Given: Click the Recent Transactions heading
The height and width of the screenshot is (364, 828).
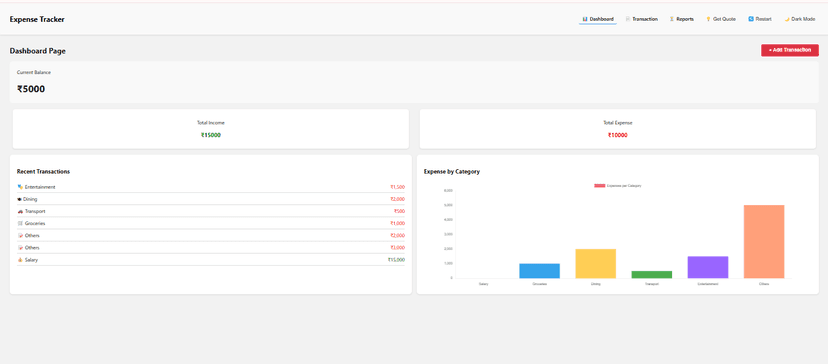Looking at the screenshot, I should [x=43, y=172].
